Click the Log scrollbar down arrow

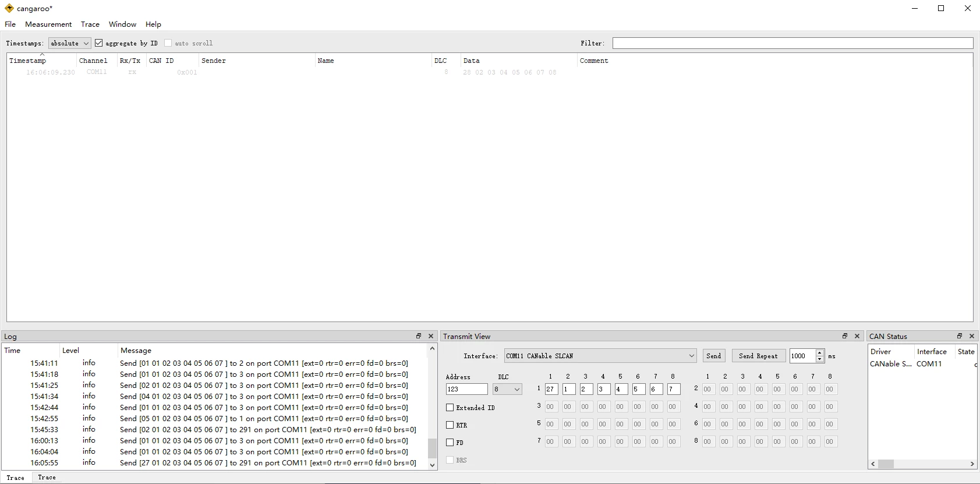pyautogui.click(x=432, y=465)
